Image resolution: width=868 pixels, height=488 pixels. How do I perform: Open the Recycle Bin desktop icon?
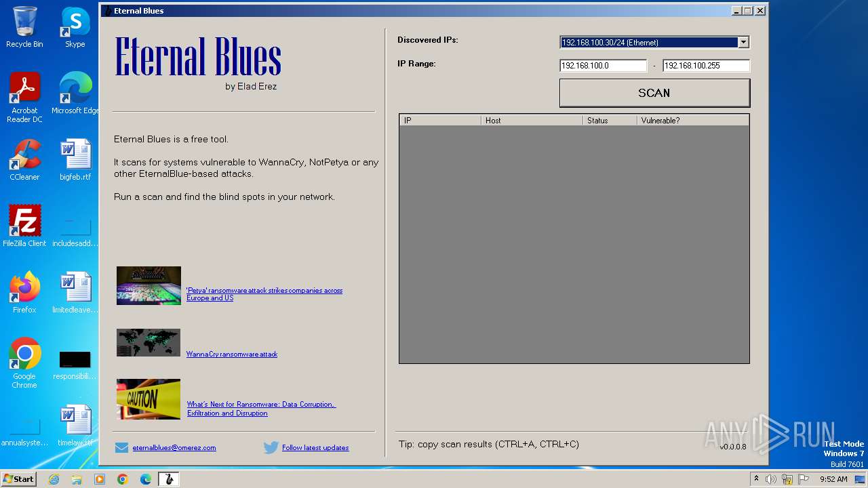tap(24, 27)
